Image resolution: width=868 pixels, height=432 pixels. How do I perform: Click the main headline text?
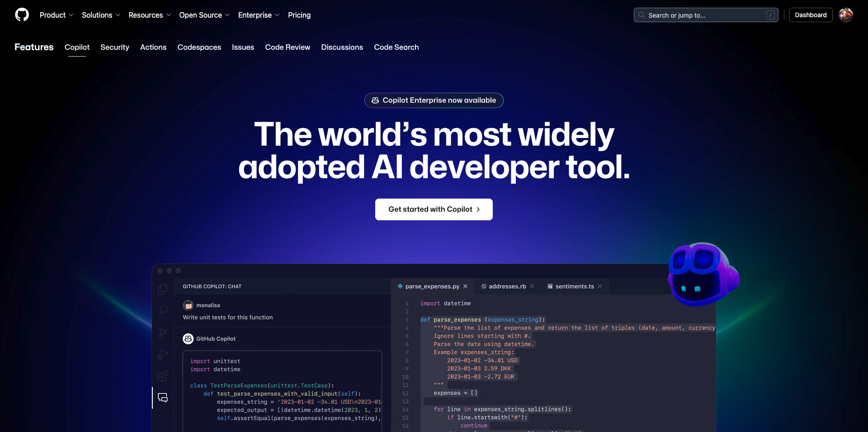tap(434, 151)
